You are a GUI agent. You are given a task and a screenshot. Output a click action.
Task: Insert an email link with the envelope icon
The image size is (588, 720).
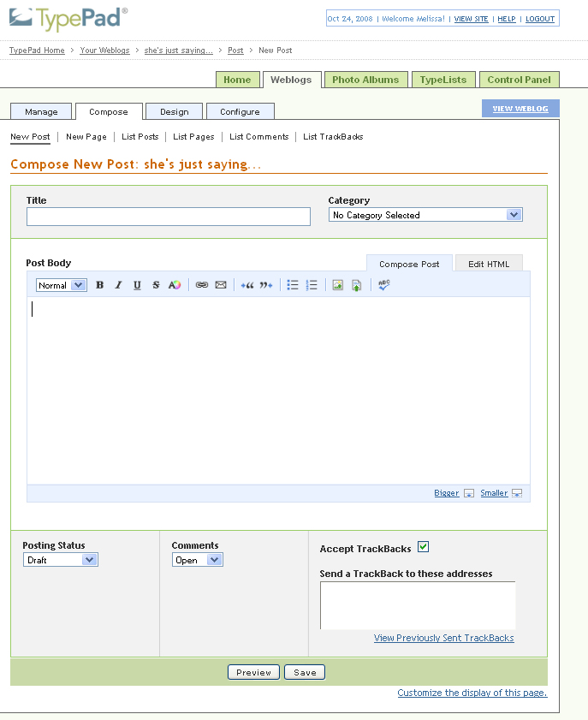point(221,285)
